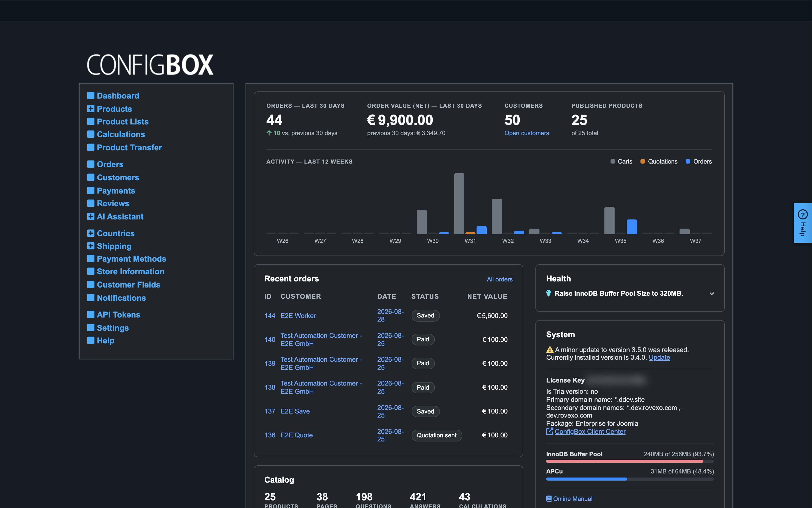Open customer E2E Save link
Image resolution: width=812 pixels, height=508 pixels.
click(295, 411)
